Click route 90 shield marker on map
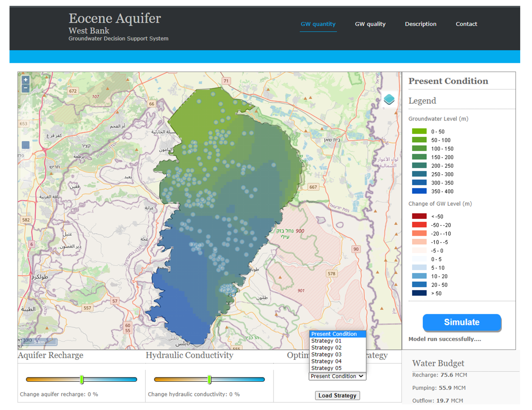Viewport: 532px width, 410px height. click(x=356, y=249)
